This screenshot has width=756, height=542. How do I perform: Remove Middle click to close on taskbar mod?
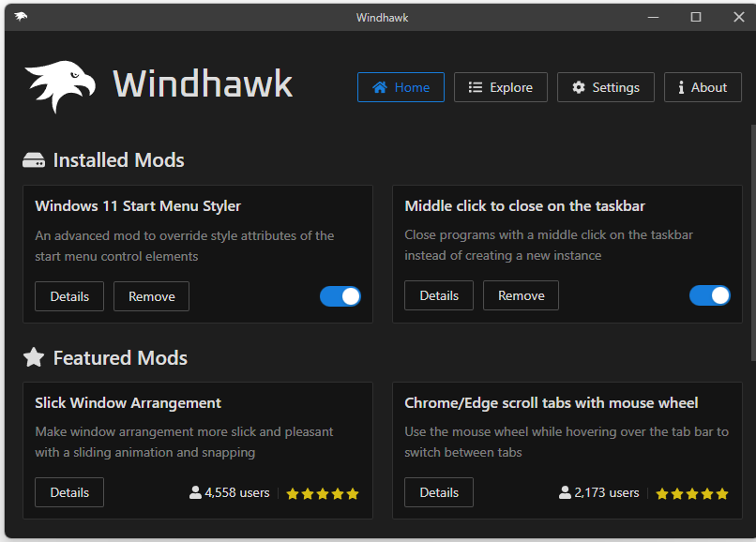[521, 295]
